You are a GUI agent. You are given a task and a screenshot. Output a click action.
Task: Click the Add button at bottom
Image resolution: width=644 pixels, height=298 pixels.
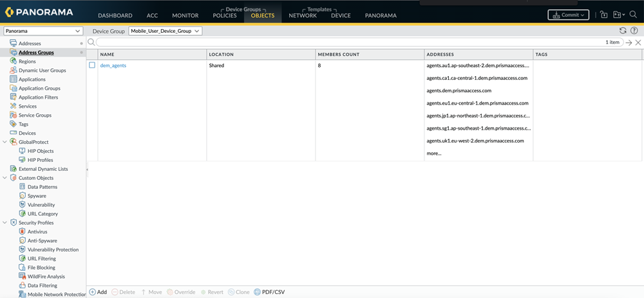click(98, 292)
